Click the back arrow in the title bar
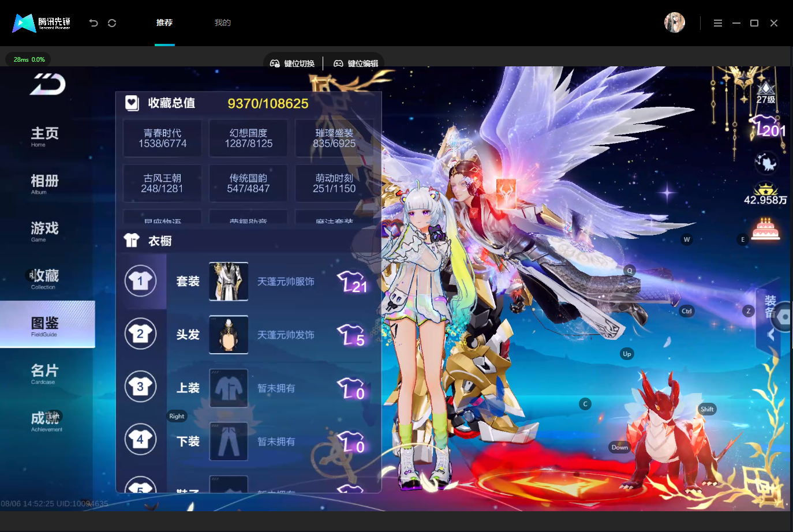793x532 pixels. click(x=93, y=23)
